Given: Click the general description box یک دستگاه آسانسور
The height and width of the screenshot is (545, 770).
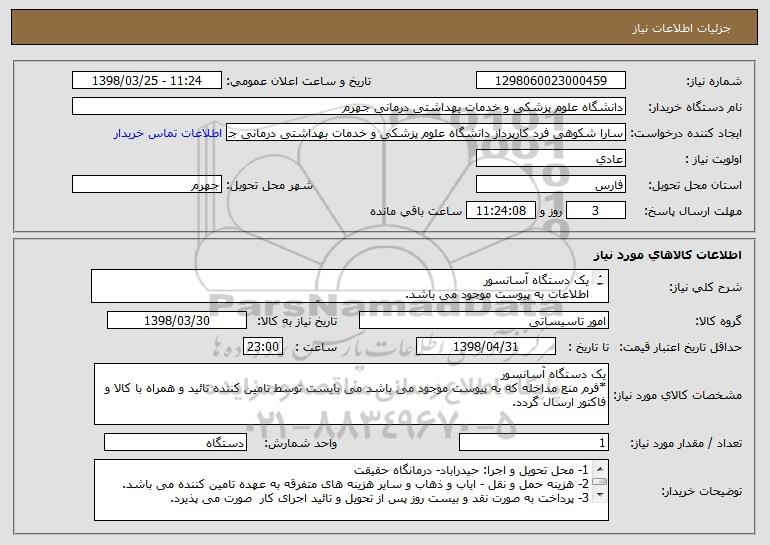Looking at the screenshot, I should 350,286.
